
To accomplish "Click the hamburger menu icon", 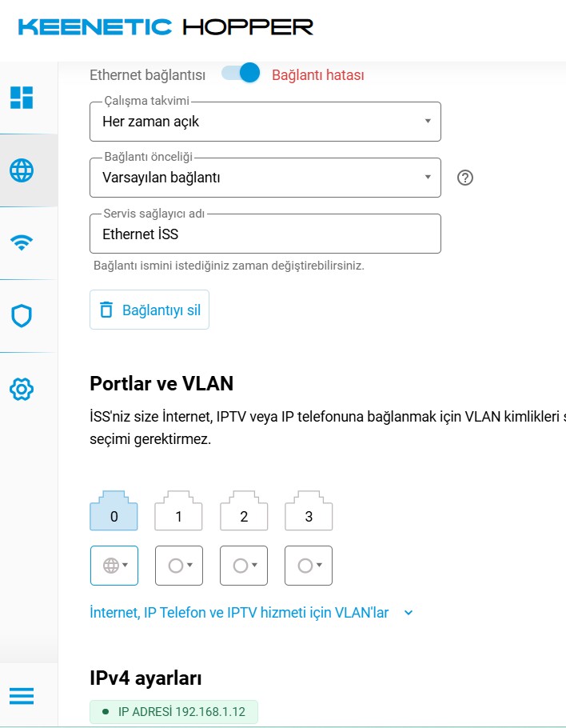I will tap(22, 696).
